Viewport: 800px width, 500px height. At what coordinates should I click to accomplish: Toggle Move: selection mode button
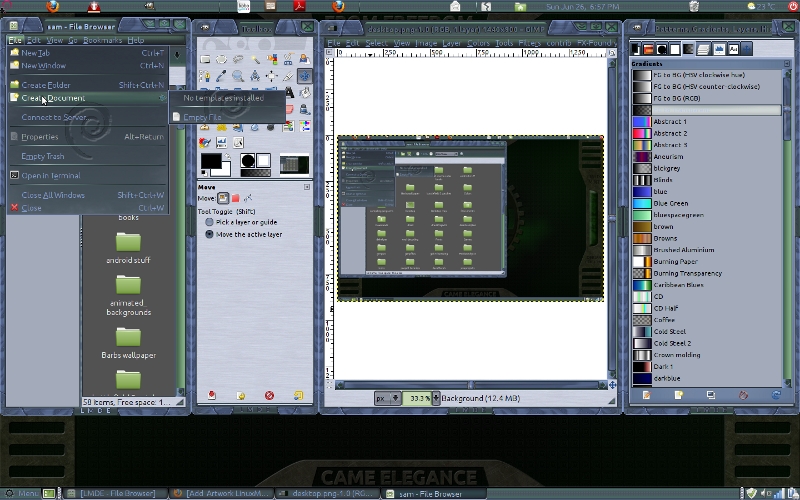pos(236,198)
